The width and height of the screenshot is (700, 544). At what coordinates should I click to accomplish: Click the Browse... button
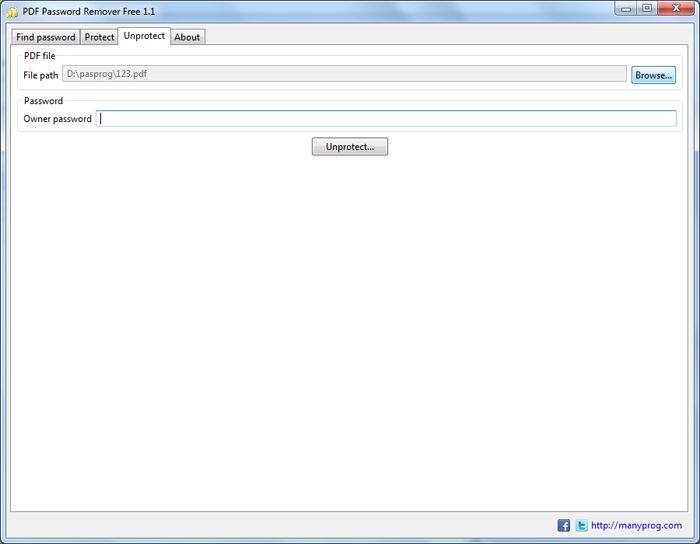653,75
